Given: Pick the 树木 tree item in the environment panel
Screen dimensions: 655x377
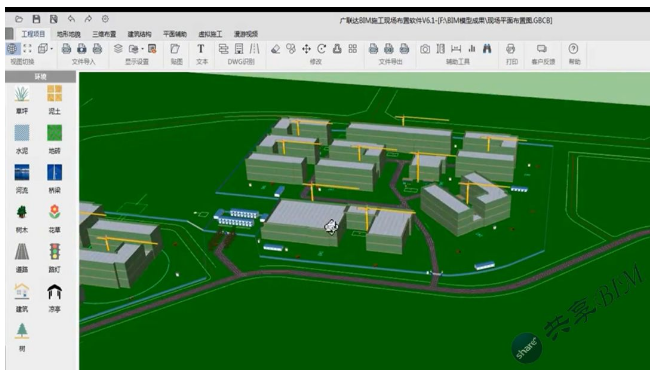Looking at the screenshot, I should pos(22,217).
